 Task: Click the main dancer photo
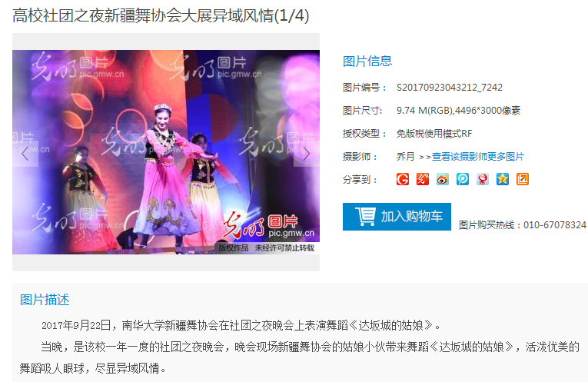click(x=166, y=152)
